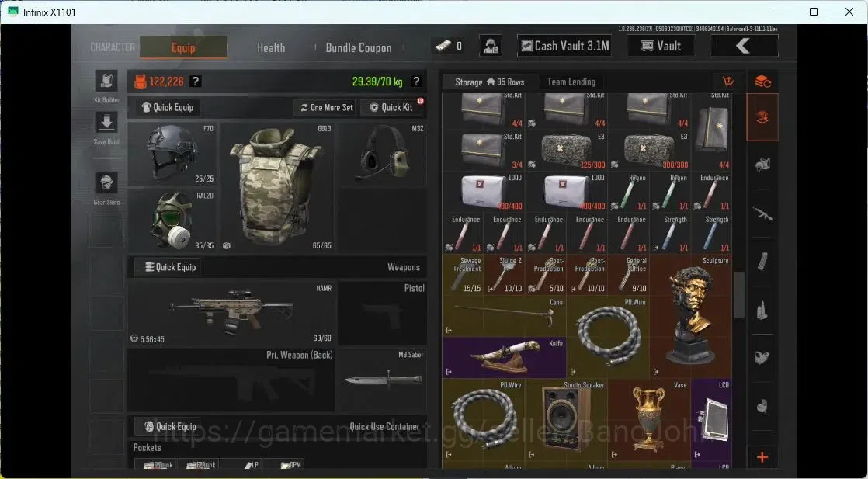Select the golden Vase item
Viewport: 868px width, 479px height.
(649, 420)
